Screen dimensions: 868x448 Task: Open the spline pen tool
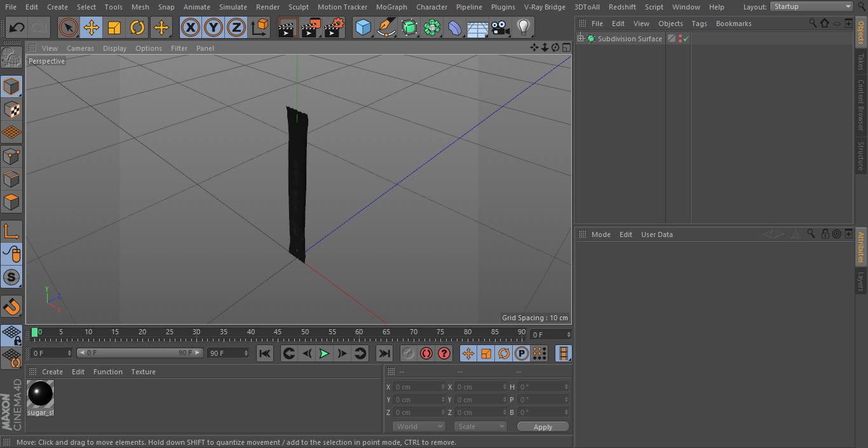(386, 27)
